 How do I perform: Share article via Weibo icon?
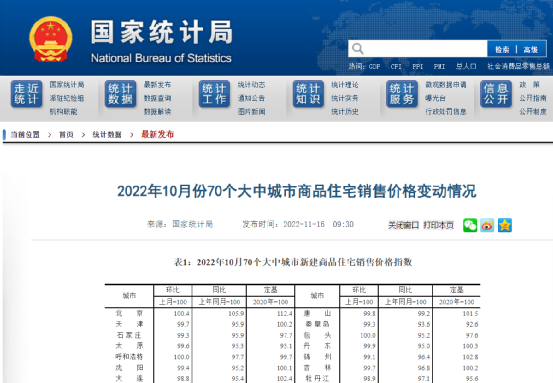click(487, 225)
